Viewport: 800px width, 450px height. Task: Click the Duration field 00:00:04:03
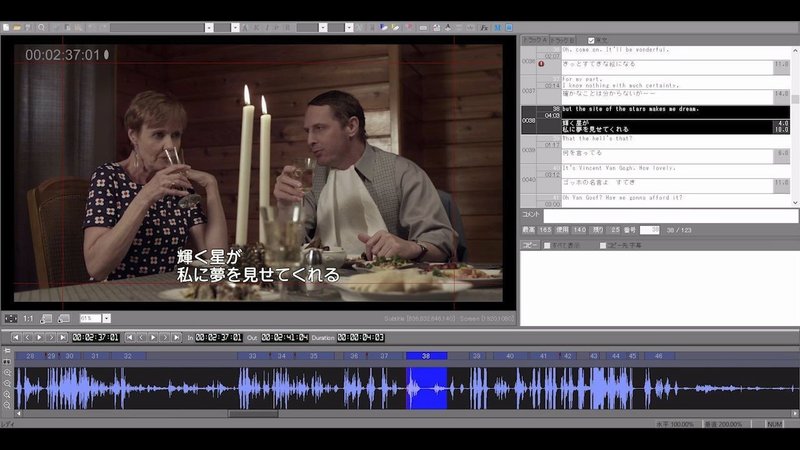coord(361,337)
